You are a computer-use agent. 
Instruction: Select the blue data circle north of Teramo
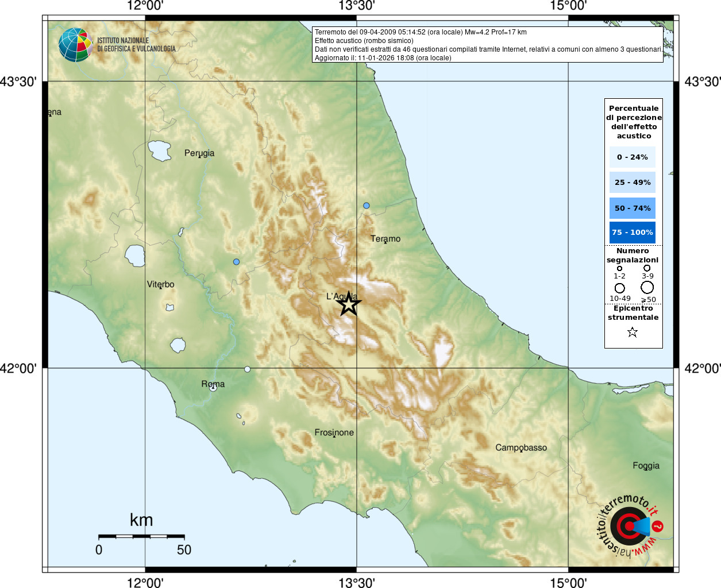367,206
